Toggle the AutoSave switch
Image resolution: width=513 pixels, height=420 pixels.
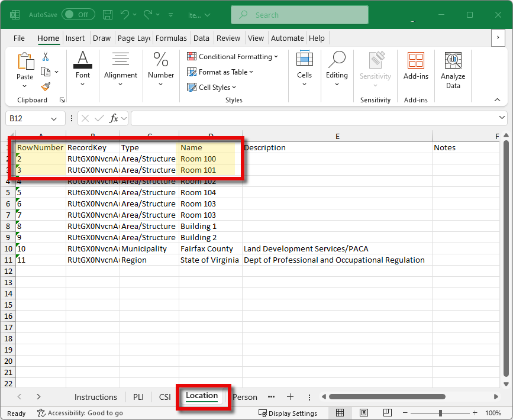[x=78, y=14]
